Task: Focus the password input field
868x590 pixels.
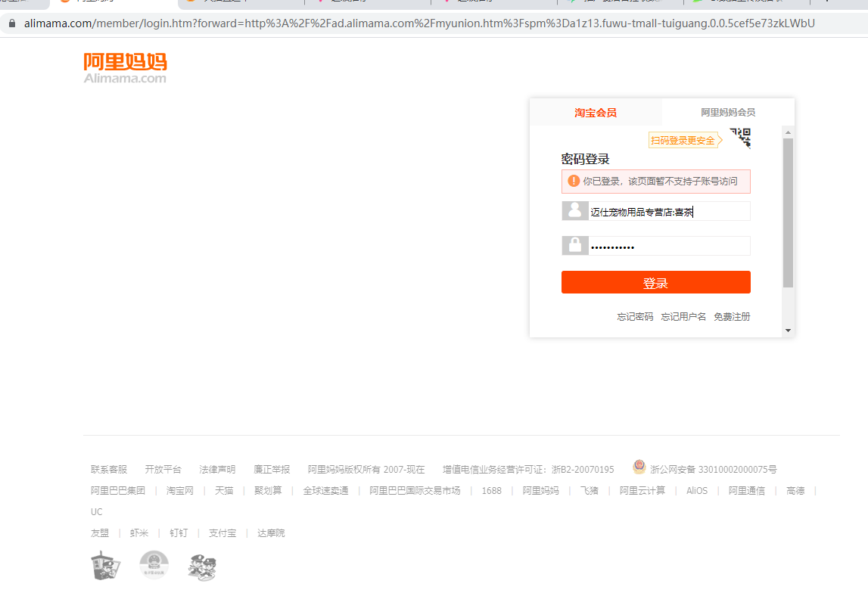Action: (x=669, y=246)
